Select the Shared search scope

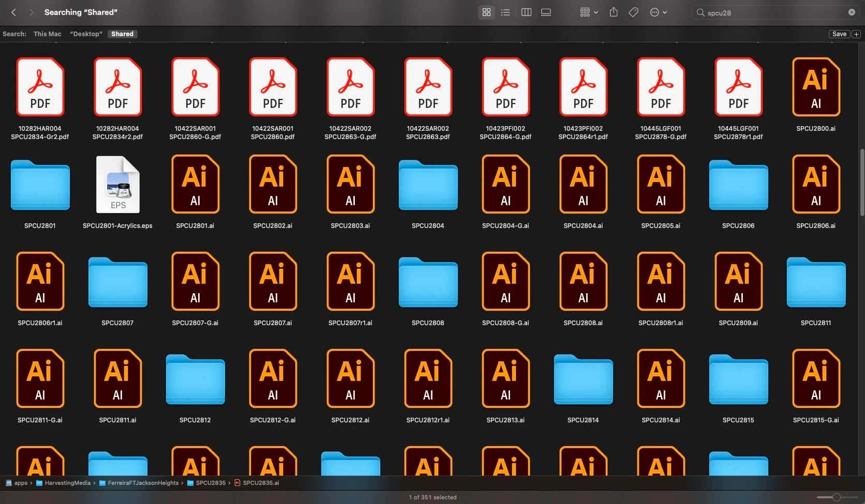(123, 34)
